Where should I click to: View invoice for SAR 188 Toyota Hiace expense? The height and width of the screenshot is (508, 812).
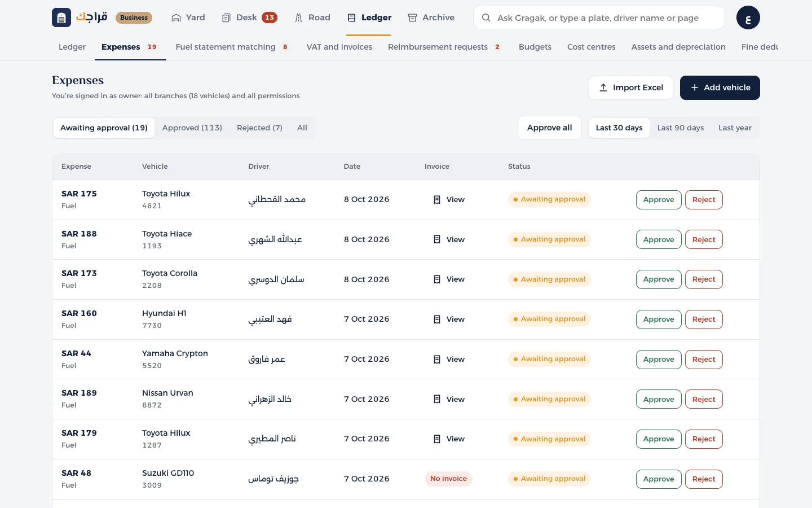(x=449, y=240)
